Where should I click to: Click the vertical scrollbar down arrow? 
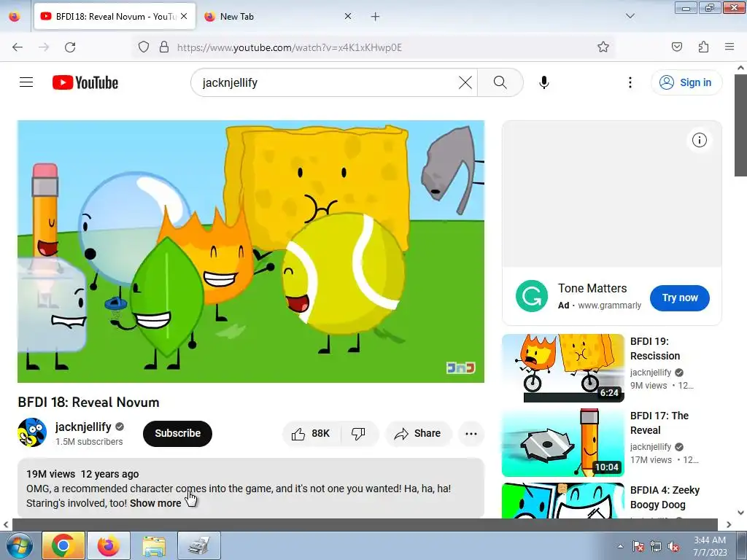pos(740,513)
